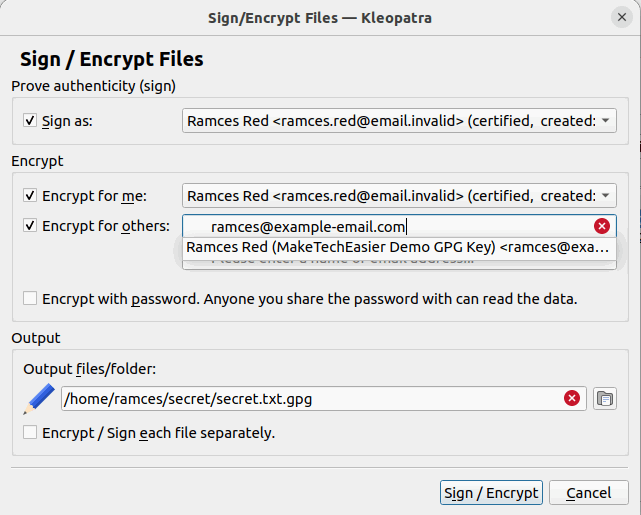This screenshot has width=641, height=515.
Task: Click the blue pencil output icon
Action: coord(38,398)
